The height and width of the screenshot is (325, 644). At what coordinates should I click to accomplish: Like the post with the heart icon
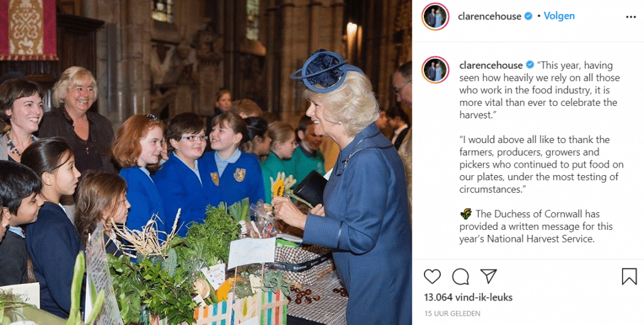point(432,277)
